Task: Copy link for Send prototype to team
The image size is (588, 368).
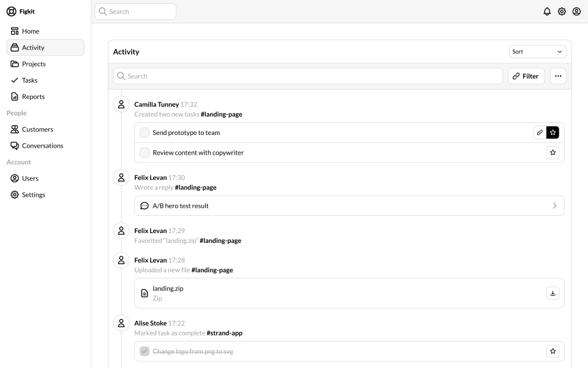Action: (x=540, y=132)
